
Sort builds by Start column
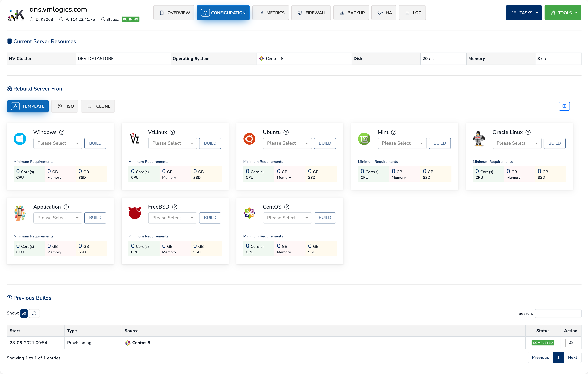click(x=35, y=331)
